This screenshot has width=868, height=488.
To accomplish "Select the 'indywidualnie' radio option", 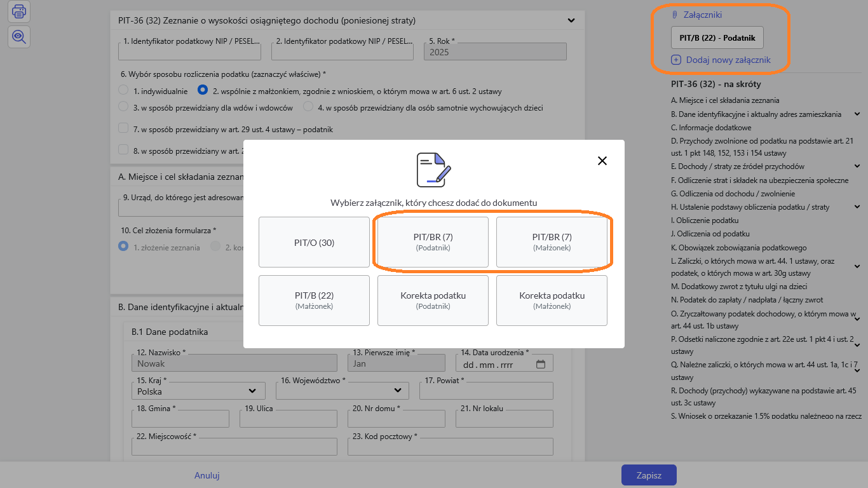I will point(124,91).
